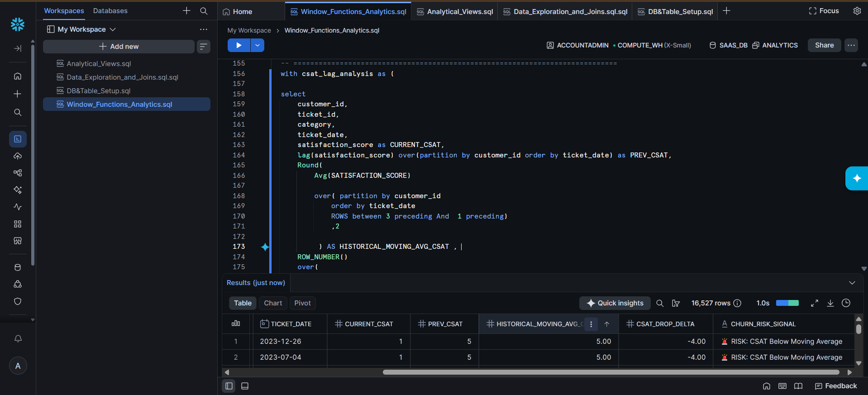Click the Share button
Viewport: 868px width, 395px height.
pos(824,45)
